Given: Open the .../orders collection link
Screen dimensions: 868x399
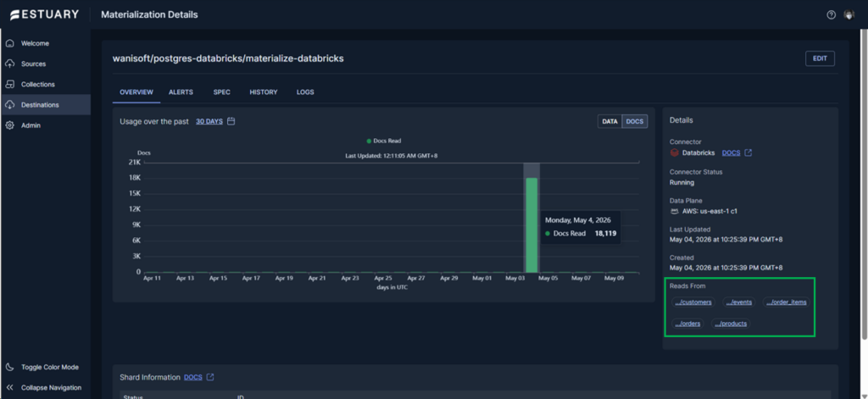Looking at the screenshot, I should pyautogui.click(x=687, y=324).
